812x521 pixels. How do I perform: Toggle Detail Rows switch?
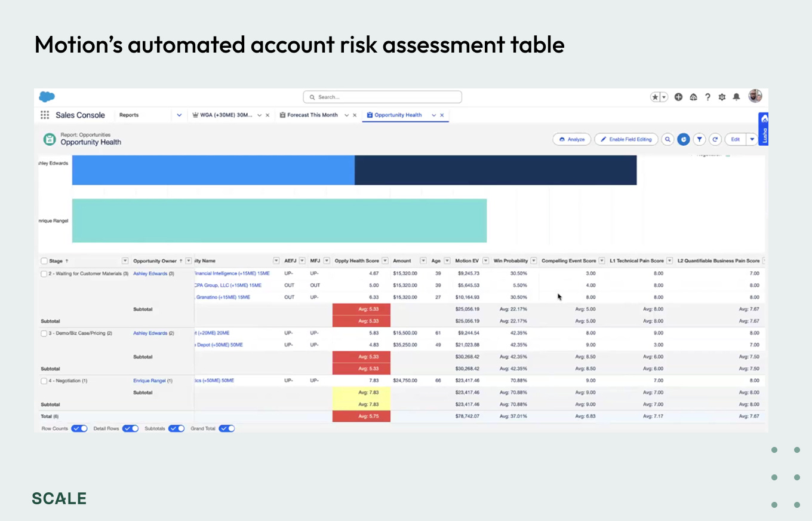click(130, 428)
